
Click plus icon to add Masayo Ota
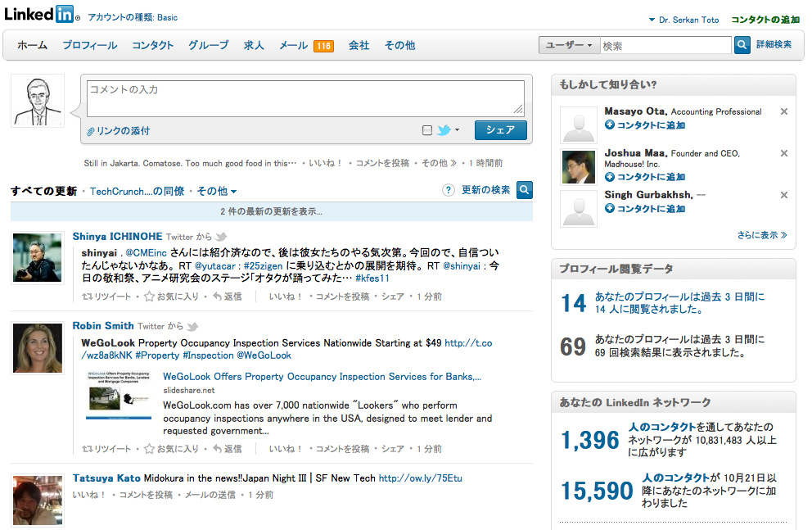(x=610, y=125)
